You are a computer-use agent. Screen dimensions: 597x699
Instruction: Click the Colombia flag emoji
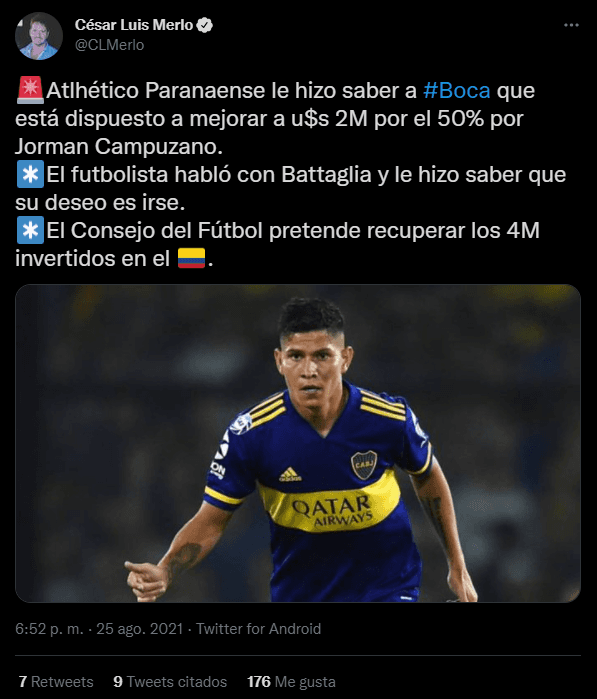point(192,258)
